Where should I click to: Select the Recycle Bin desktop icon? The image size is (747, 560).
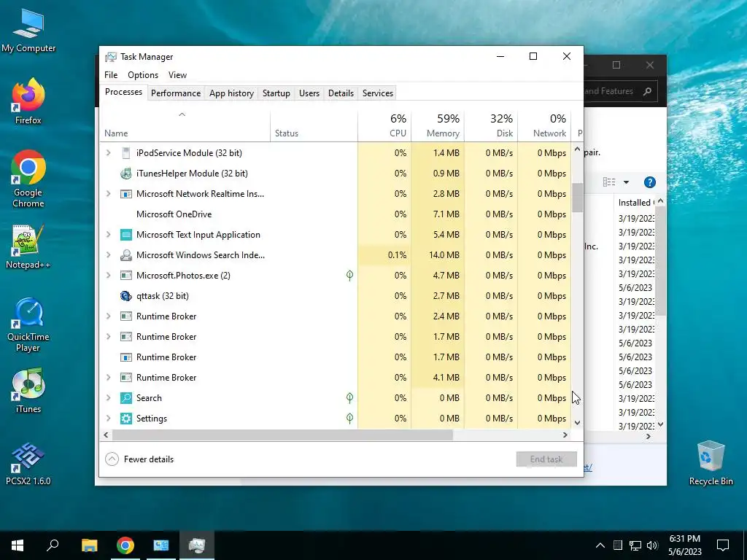(711, 463)
